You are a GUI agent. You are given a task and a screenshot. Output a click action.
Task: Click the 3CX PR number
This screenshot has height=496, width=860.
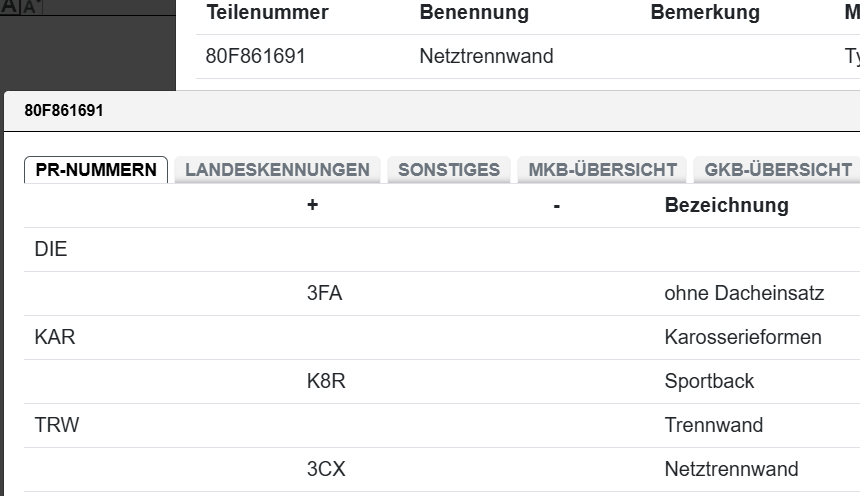[326, 470]
